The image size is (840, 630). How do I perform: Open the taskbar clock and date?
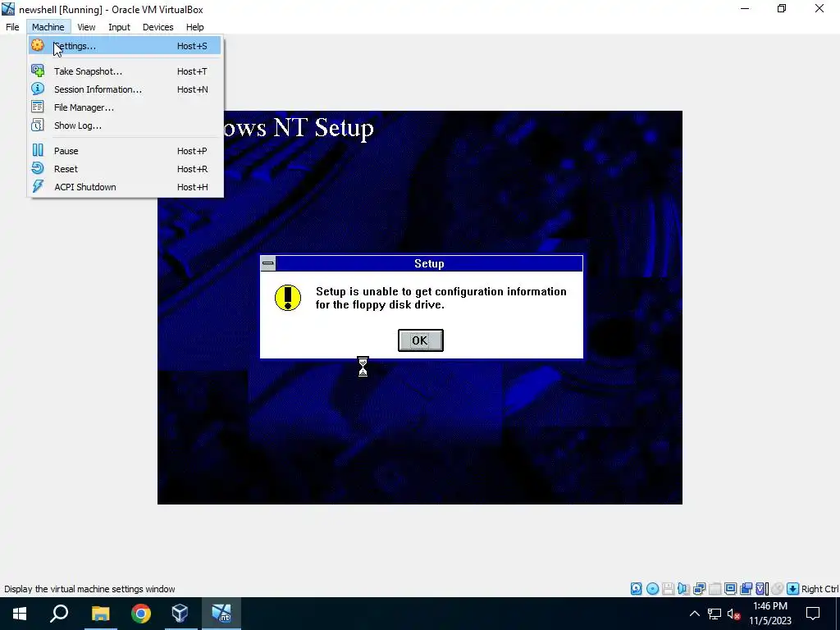[x=770, y=614]
